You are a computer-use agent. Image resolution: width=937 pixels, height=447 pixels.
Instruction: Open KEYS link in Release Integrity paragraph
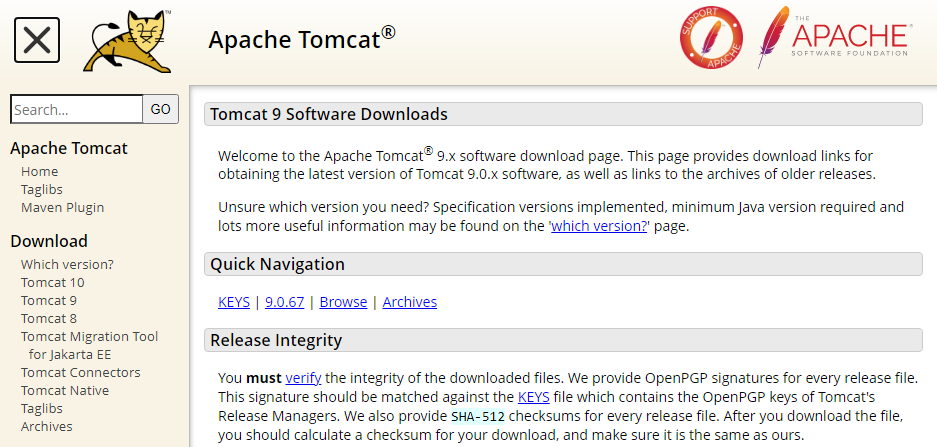coord(534,396)
